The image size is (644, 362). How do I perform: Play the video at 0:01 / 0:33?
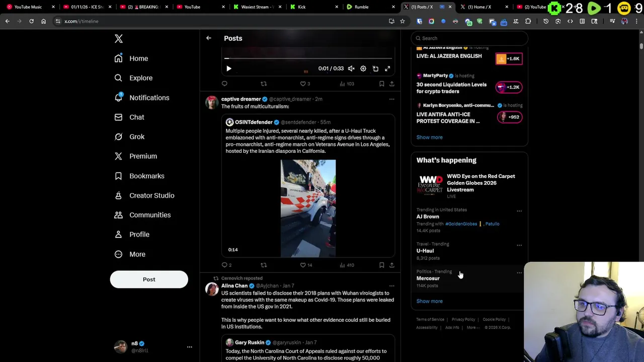pos(228,68)
